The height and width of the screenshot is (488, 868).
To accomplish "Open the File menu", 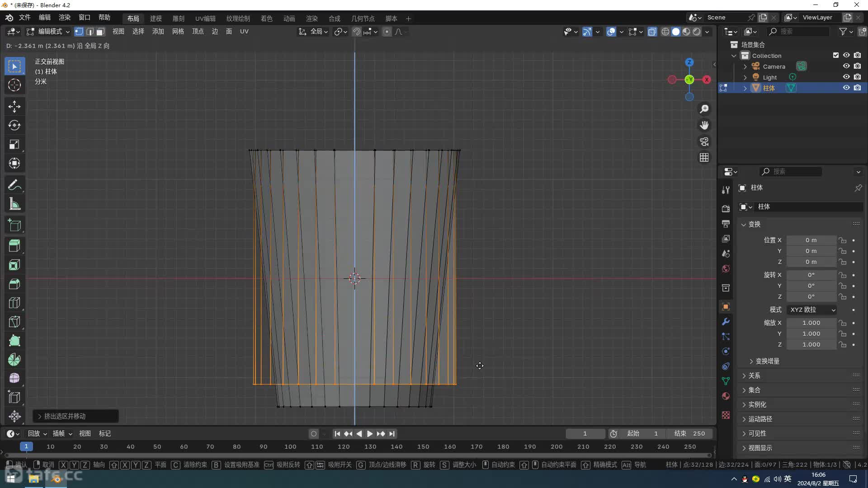I will [x=24, y=18].
